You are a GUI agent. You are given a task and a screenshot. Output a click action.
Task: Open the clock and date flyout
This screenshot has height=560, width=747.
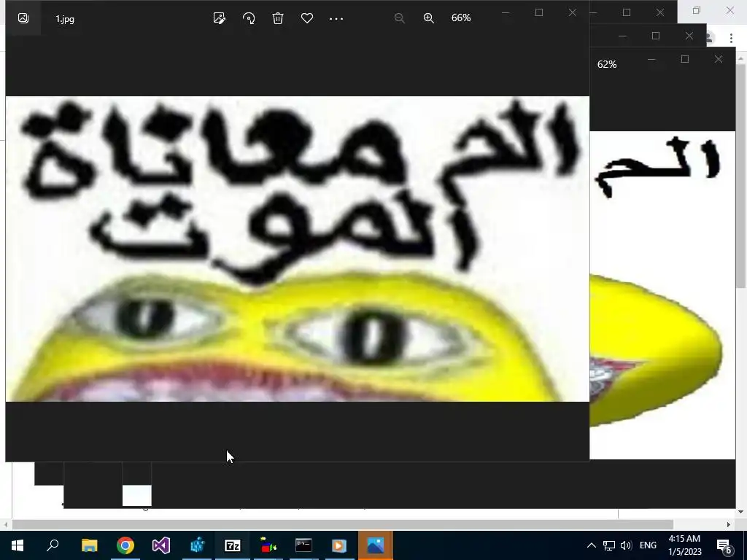(x=684, y=545)
